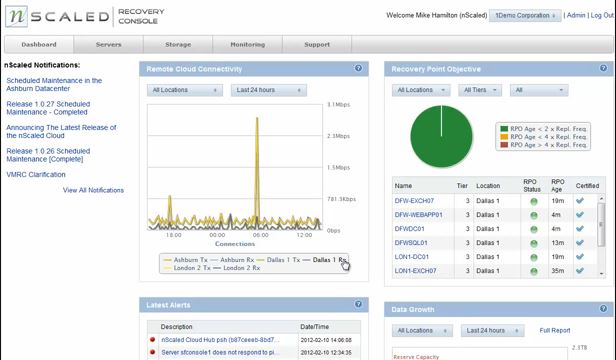Toggle Ashburn Rx series in chart legend
The image size is (616, 360).
pos(232,260)
